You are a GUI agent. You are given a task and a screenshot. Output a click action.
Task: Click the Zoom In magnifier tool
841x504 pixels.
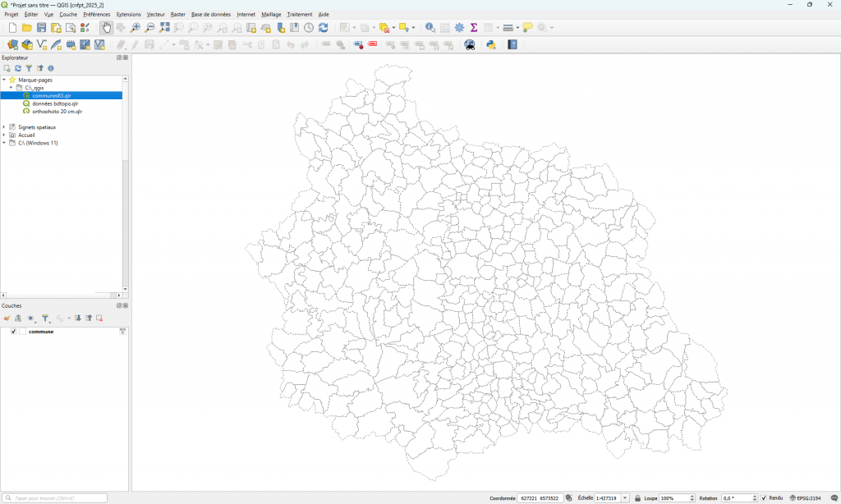(x=136, y=28)
